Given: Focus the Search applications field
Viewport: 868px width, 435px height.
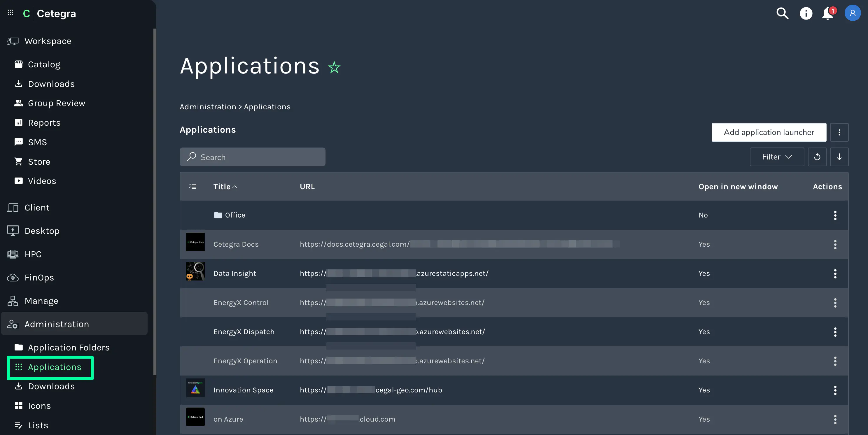Looking at the screenshot, I should pyautogui.click(x=252, y=157).
